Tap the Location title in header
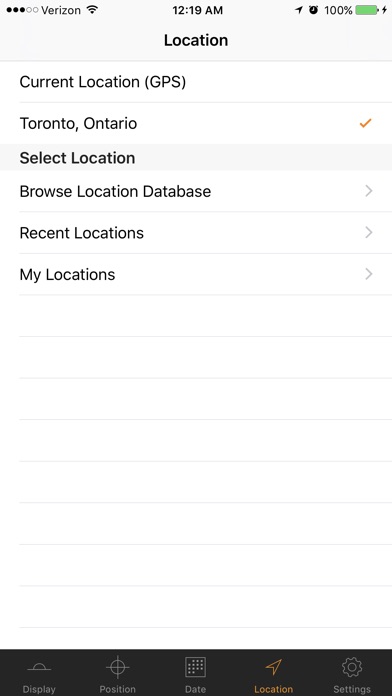 click(196, 40)
